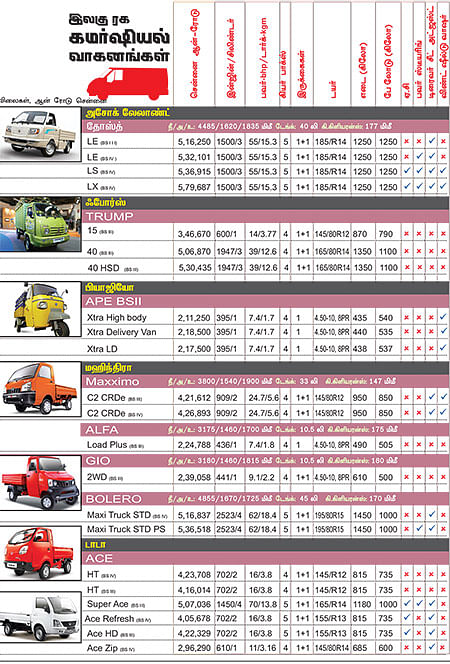The width and height of the screenshot is (450, 664).
Task: Click the Maxi Truck STD PS label
Action: click(x=126, y=529)
